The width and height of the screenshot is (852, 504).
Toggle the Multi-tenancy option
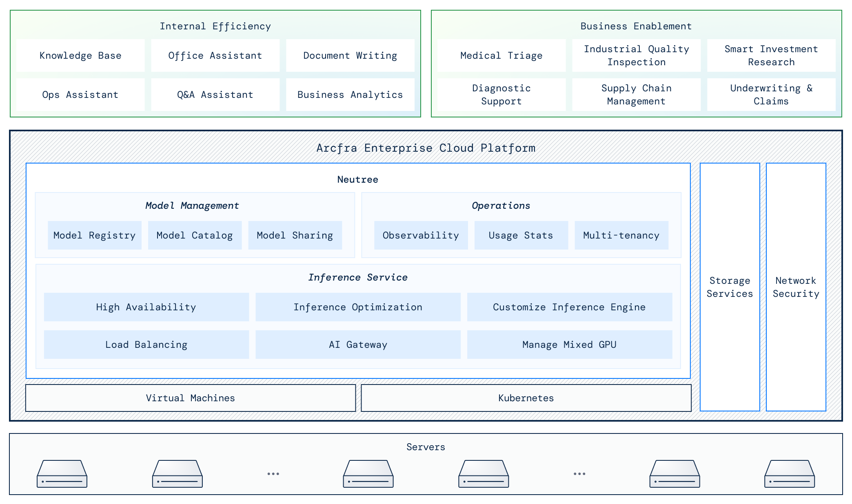pyautogui.click(x=621, y=235)
